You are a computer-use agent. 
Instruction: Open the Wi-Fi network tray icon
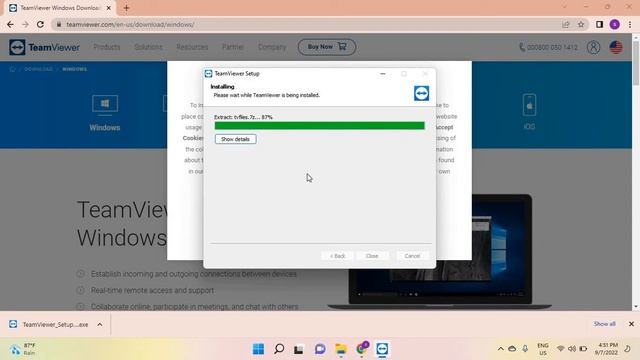(x=561, y=349)
